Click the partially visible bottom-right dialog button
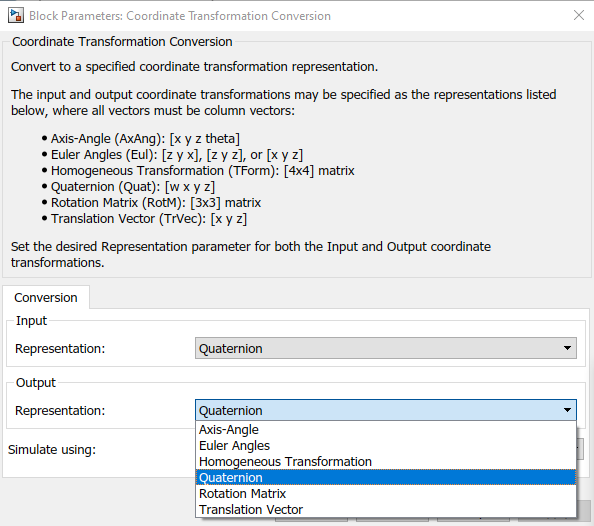Image resolution: width=594 pixels, height=526 pixels. click(584, 511)
